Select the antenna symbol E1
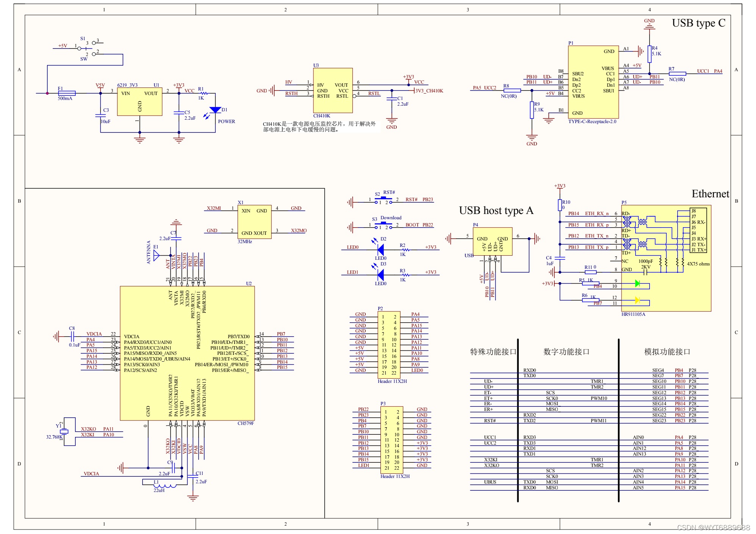The image size is (756, 534). coord(156,255)
